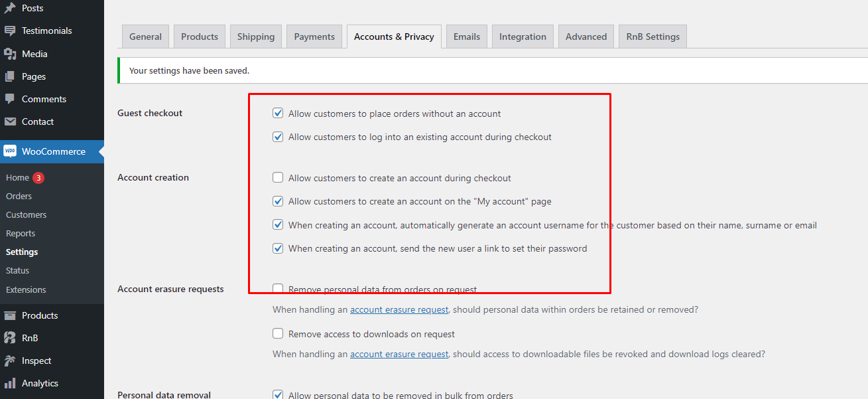Open Media via its sidebar icon
The height and width of the screenshot is (399, 868).
(x=10, y=54)
